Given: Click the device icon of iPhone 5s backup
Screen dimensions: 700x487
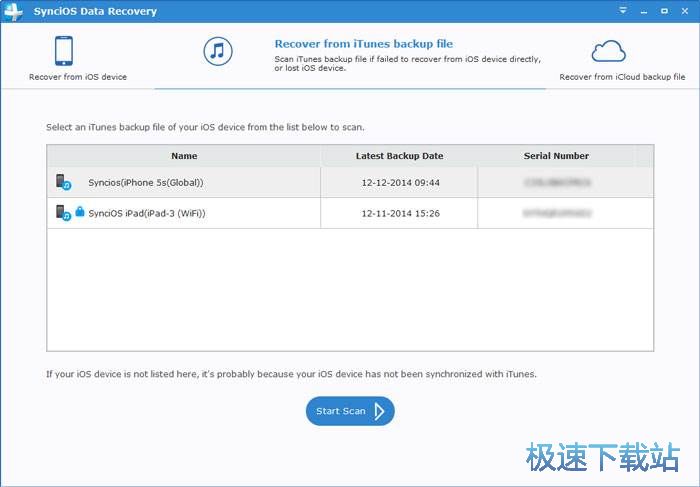Looking at the screenshot, I should [x=63, y=182].
